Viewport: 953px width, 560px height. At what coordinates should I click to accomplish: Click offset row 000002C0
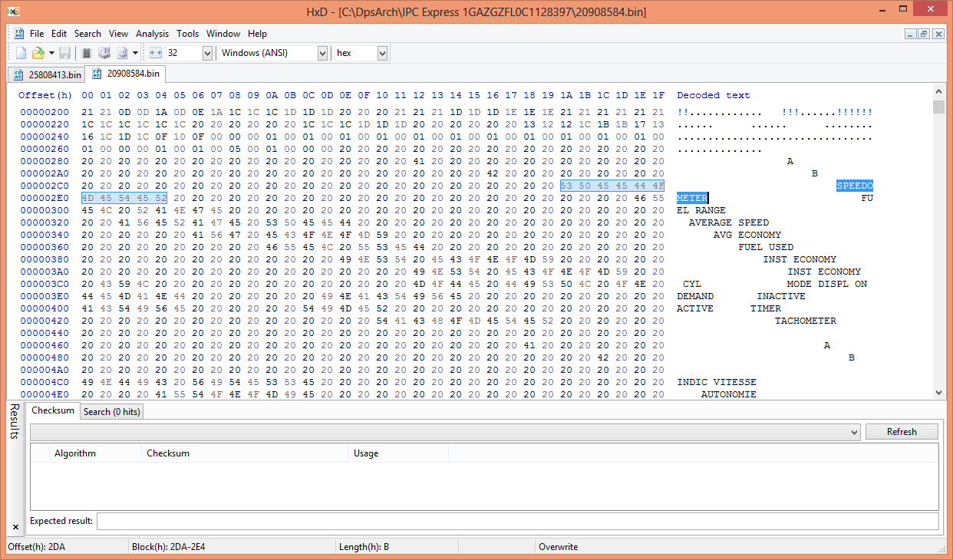point(45,186)
